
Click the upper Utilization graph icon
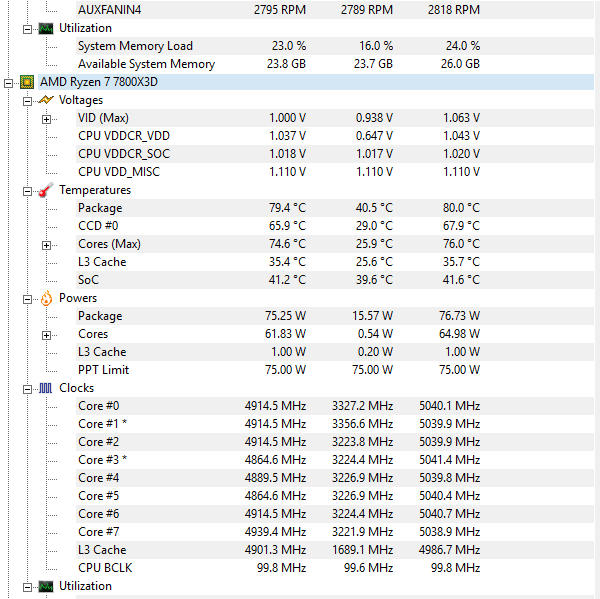click(46, 29)
